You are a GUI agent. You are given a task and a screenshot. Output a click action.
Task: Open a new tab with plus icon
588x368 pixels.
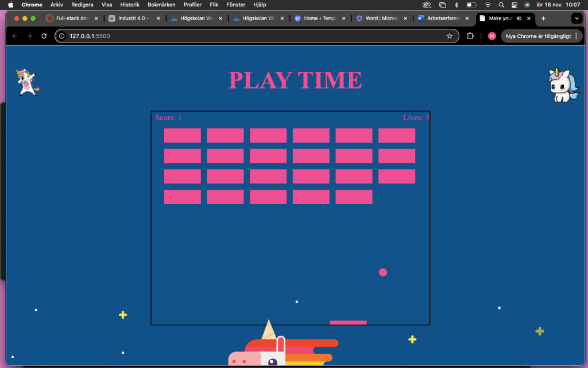tap(543, 18)
